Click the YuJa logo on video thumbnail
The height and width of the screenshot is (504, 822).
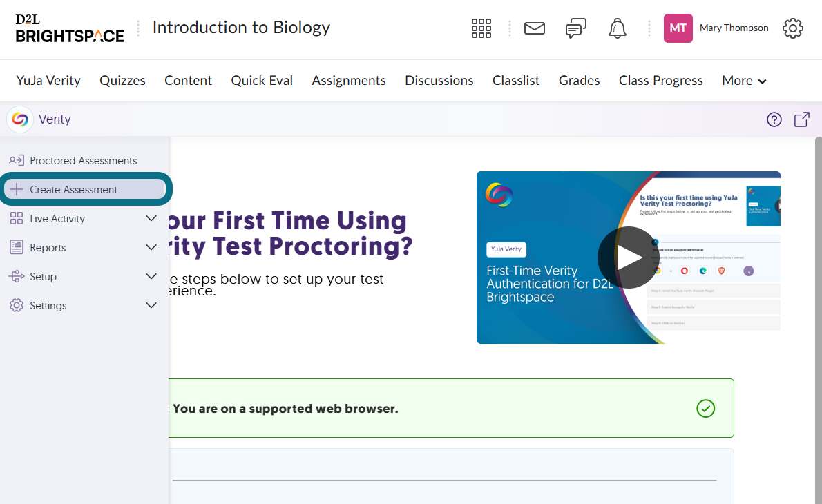[499, 195]
